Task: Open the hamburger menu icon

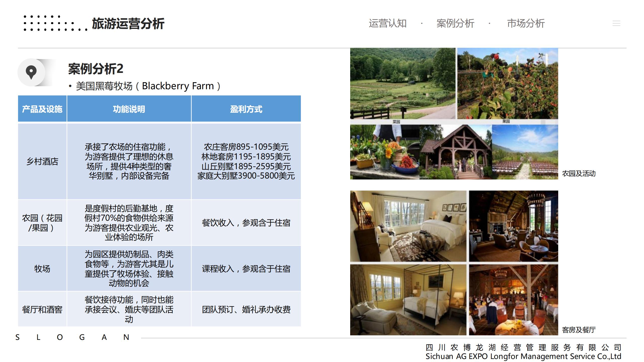Action: click(616, 23)
